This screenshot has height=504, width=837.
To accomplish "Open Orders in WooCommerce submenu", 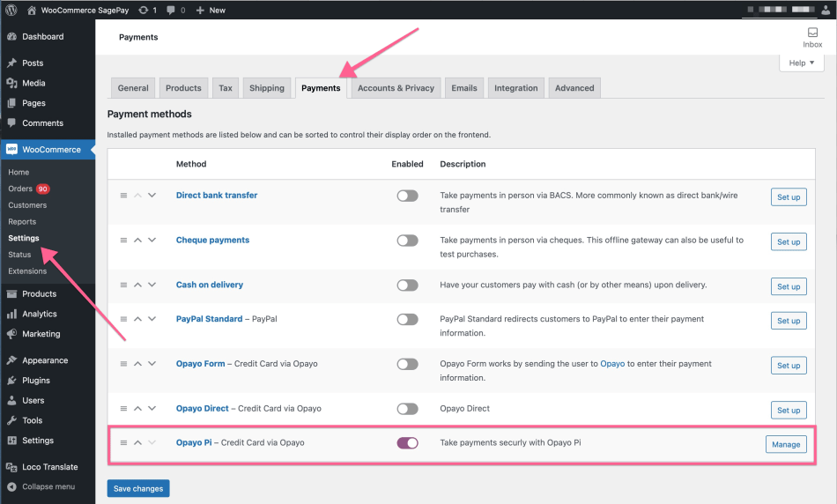I will pos(20,189).
